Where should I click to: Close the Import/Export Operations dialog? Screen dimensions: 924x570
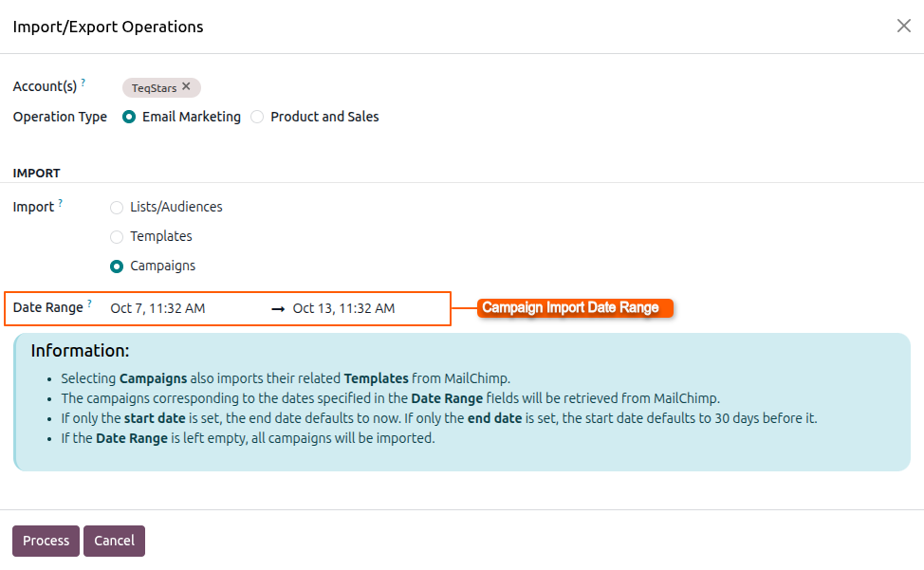[903, 26]
